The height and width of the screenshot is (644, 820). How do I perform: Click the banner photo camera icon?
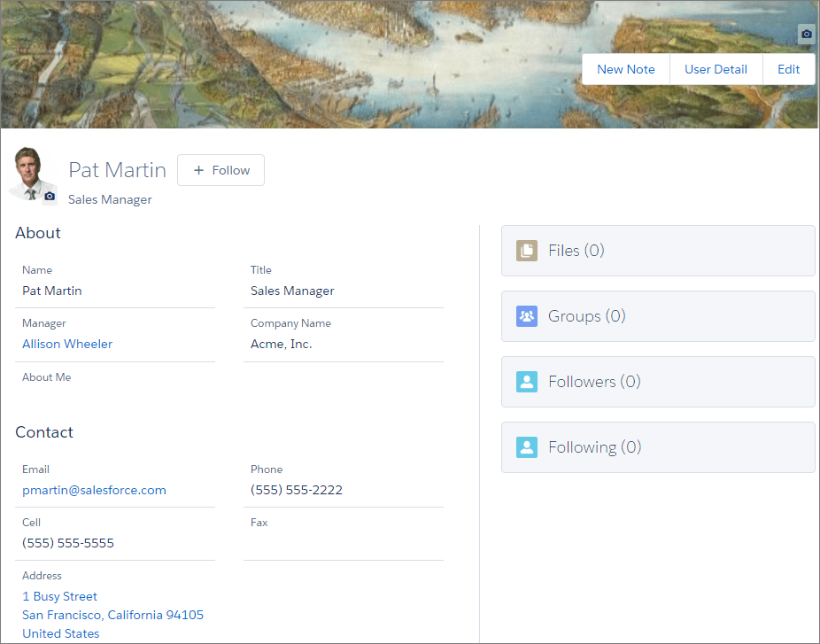pyautogui.click(x=807, y=34)
